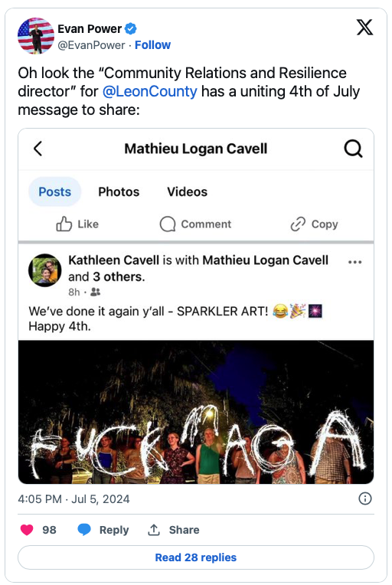The height and width of the screenshot is (585, 392).
Task: Read 28 replies
Action: (196, 557)
